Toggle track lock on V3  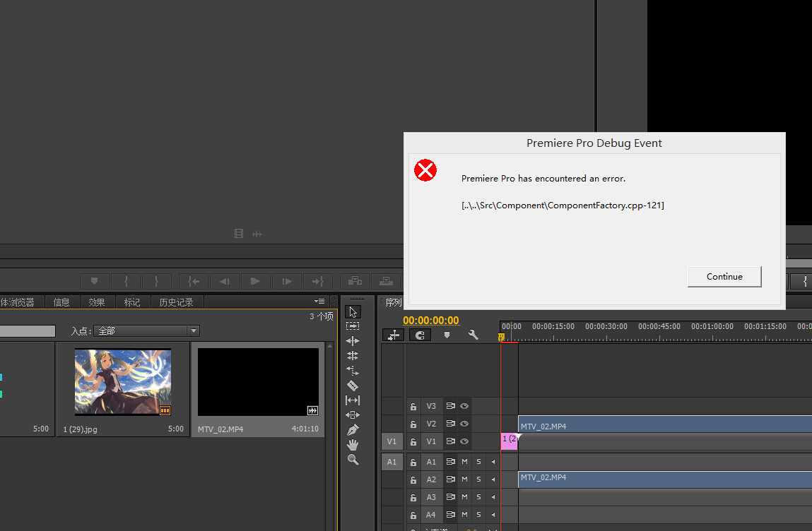click(x=413, y=407)
